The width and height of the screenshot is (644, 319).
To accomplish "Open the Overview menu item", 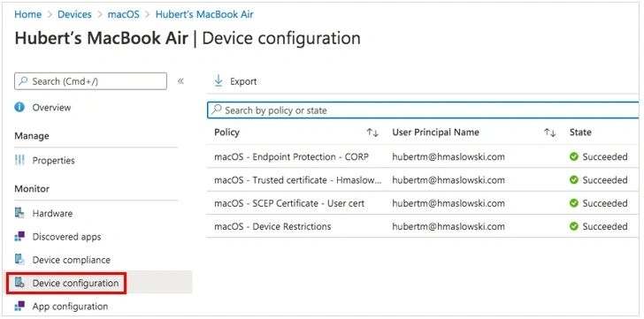I will (51, 108).
